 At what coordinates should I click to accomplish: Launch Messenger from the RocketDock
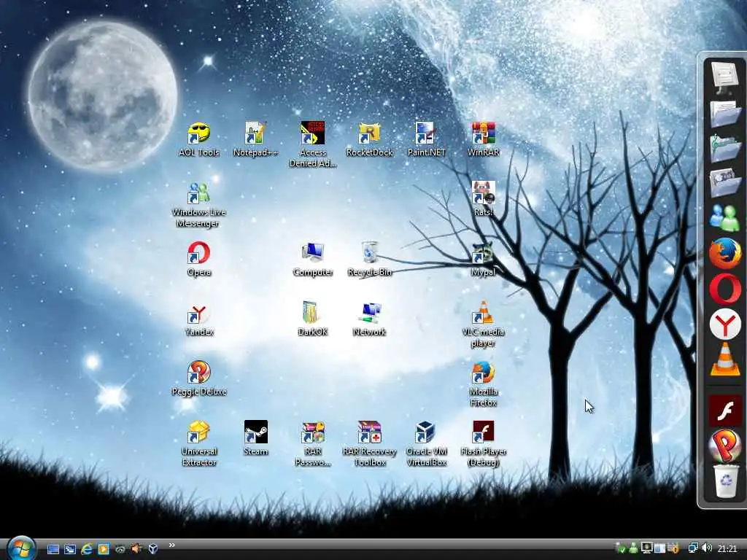click(725, 217)
